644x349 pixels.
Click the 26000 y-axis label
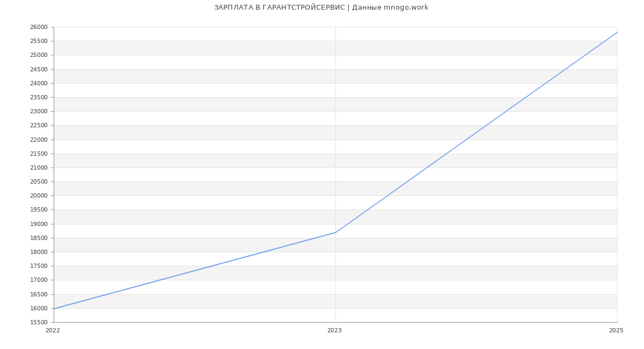39,27
